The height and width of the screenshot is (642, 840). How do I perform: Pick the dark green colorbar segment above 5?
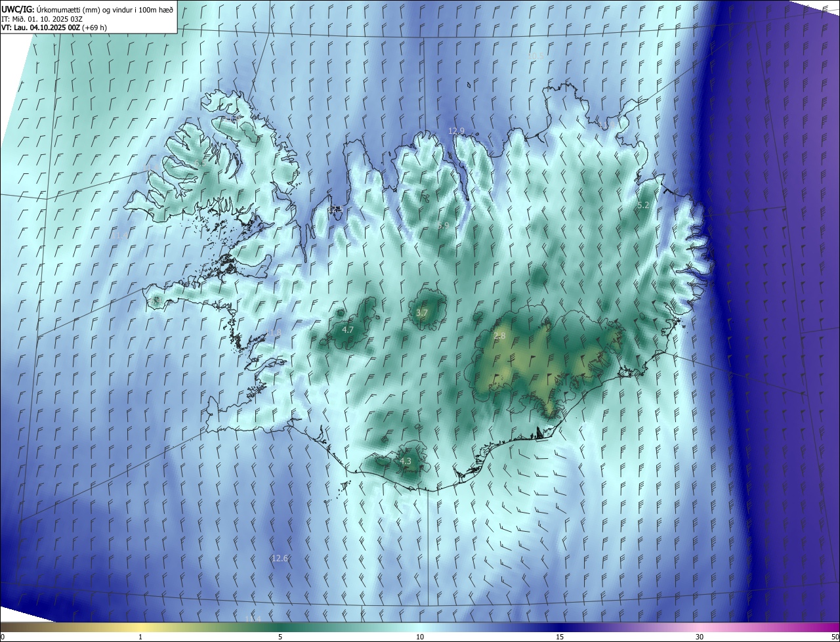280,627
